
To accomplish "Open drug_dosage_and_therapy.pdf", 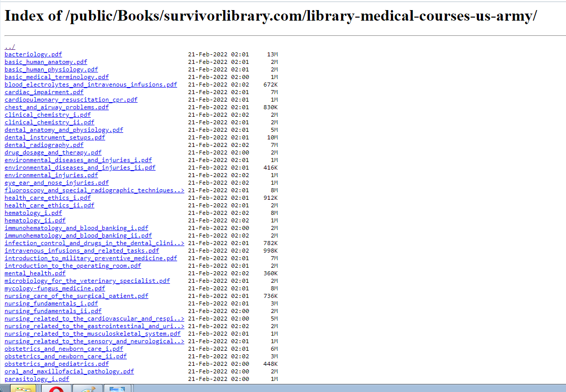I will [x=53, y=153].
